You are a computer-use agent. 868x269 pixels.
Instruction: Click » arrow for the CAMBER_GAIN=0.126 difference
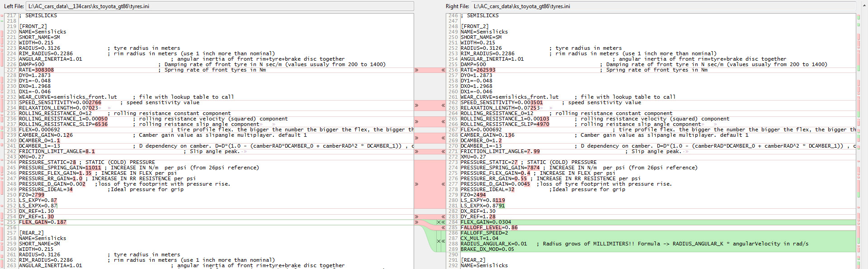(416, 138)
